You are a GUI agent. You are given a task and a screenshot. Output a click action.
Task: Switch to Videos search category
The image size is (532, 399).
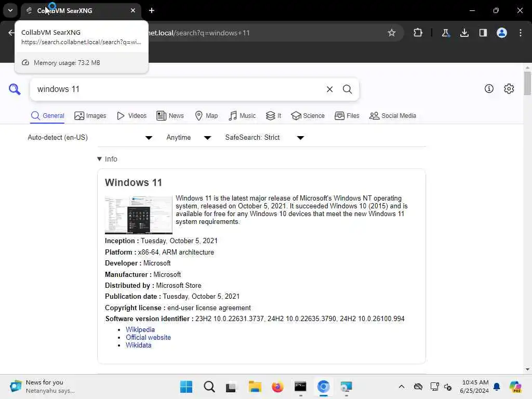coord(131,116)
